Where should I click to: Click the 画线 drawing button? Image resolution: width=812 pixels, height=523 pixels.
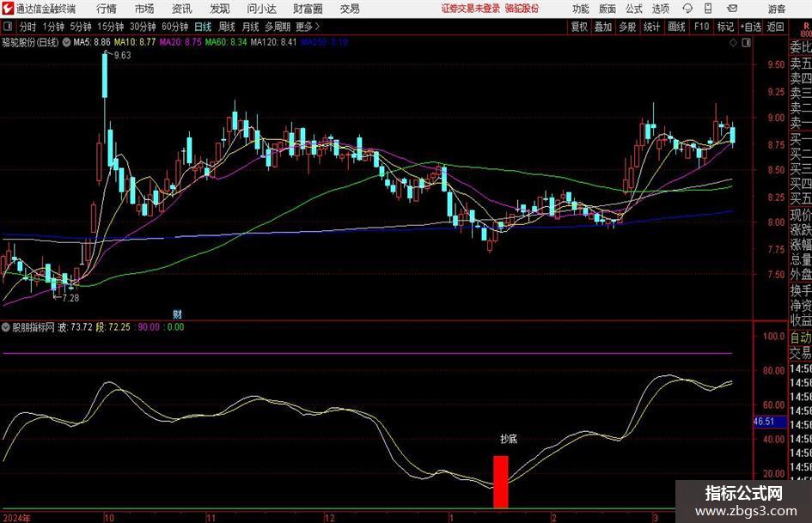click(x=676, y=27)
